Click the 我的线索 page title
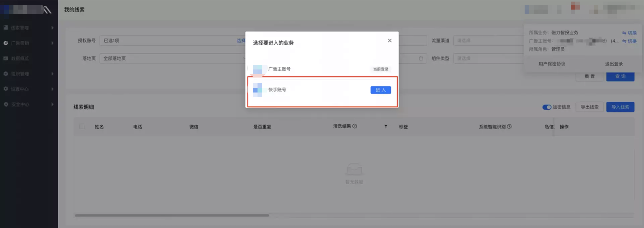The height and width of the screenshot is (228, 644). pyautogui.click(x=74, y=10)
